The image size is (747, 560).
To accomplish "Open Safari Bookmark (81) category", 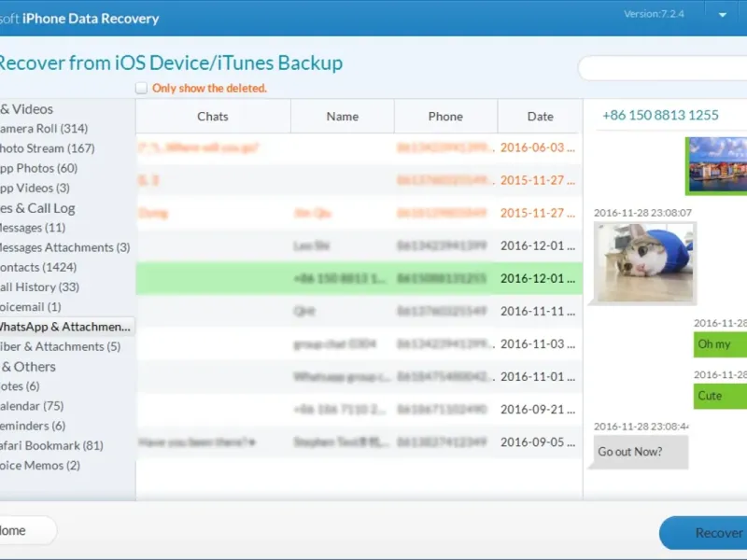I will [x=51, y=446].
